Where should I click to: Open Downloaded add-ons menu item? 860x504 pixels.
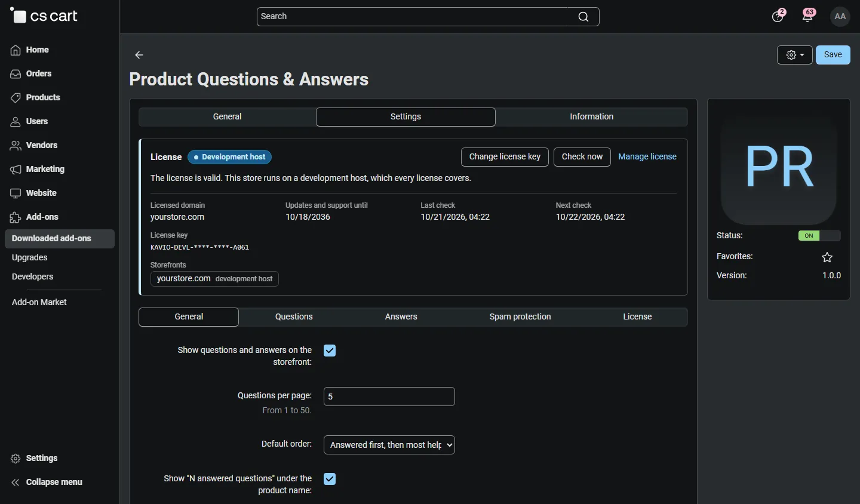(x=60, y=239)
